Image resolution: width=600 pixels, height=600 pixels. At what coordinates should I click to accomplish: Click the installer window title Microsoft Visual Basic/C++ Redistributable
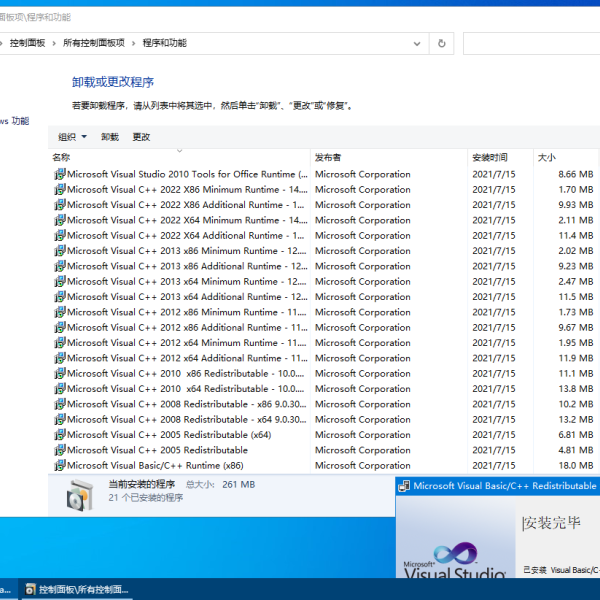point(505,486)
